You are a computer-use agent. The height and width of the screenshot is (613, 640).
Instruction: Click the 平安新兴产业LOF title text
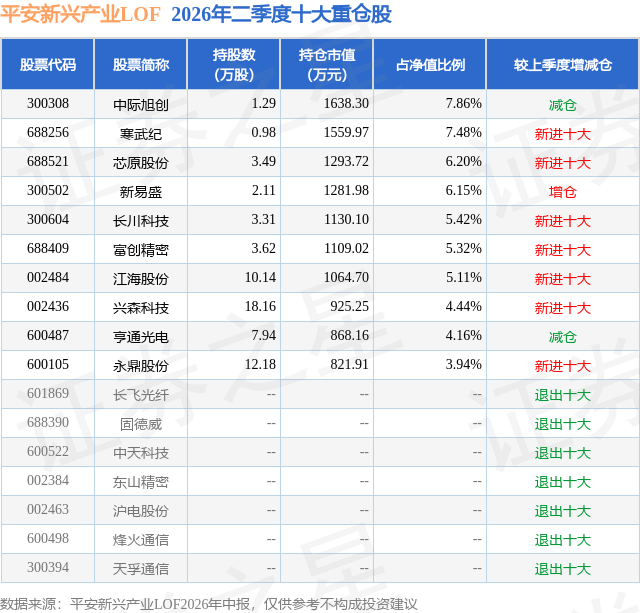[x=80, y=14]
